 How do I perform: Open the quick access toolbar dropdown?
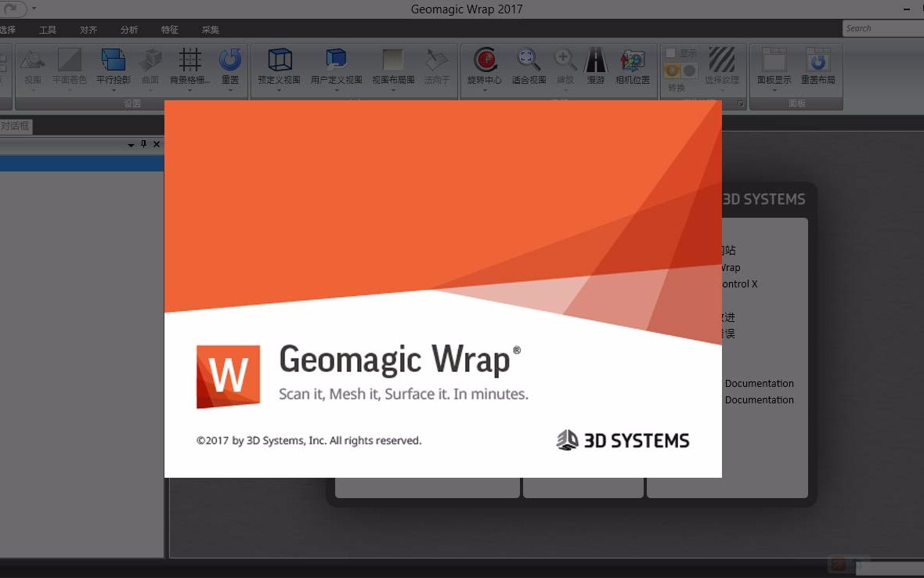(x=34, y=9)
